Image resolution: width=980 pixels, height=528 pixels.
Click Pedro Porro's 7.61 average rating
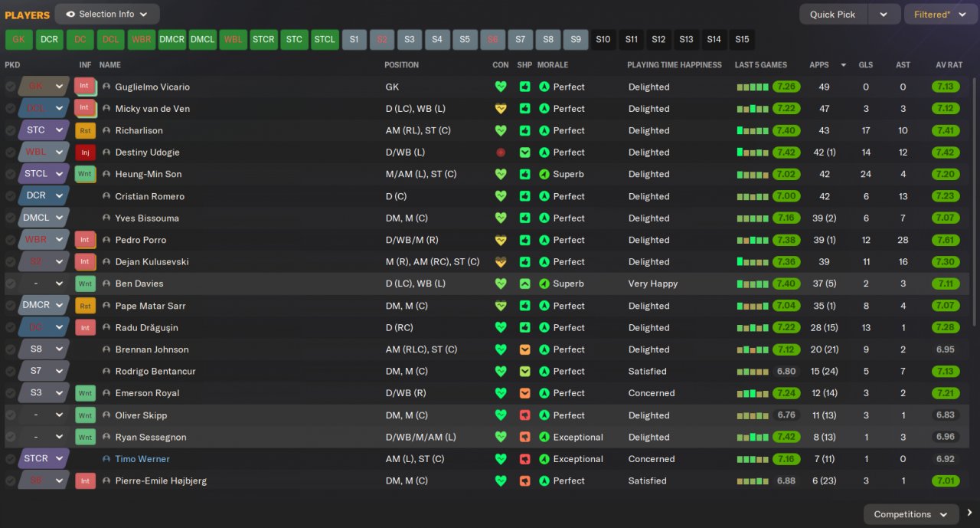(946, 240)
